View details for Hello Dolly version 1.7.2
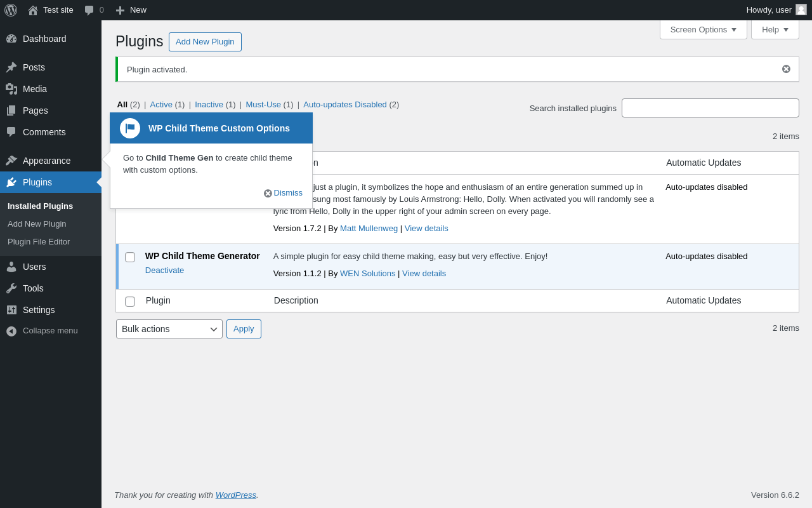 point(426,228)
